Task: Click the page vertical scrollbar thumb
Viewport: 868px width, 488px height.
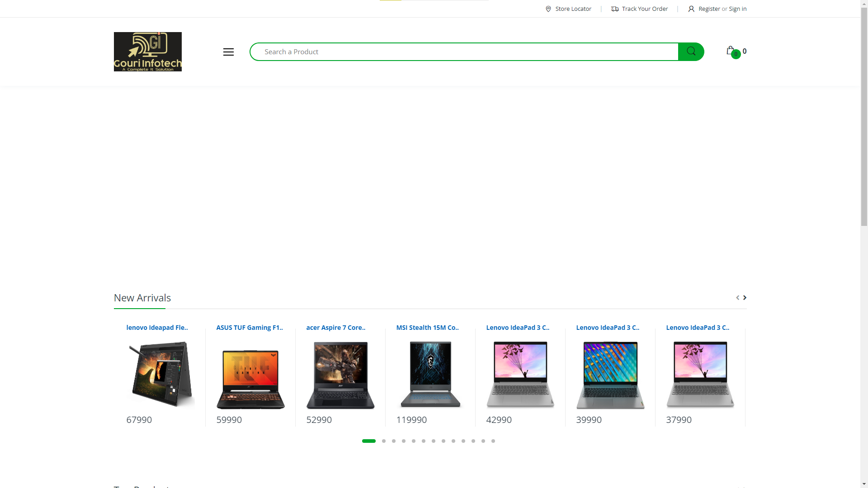Action: coord(864,116)
